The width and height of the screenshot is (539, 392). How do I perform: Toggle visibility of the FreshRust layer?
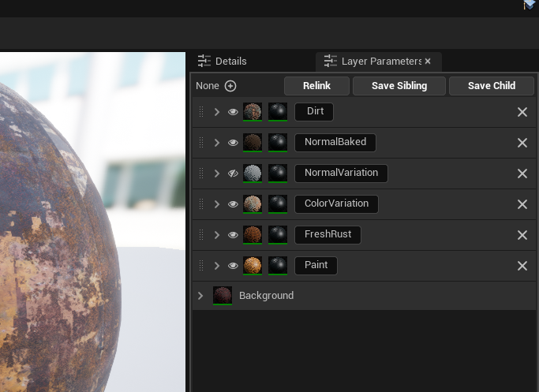coord(233,235)
